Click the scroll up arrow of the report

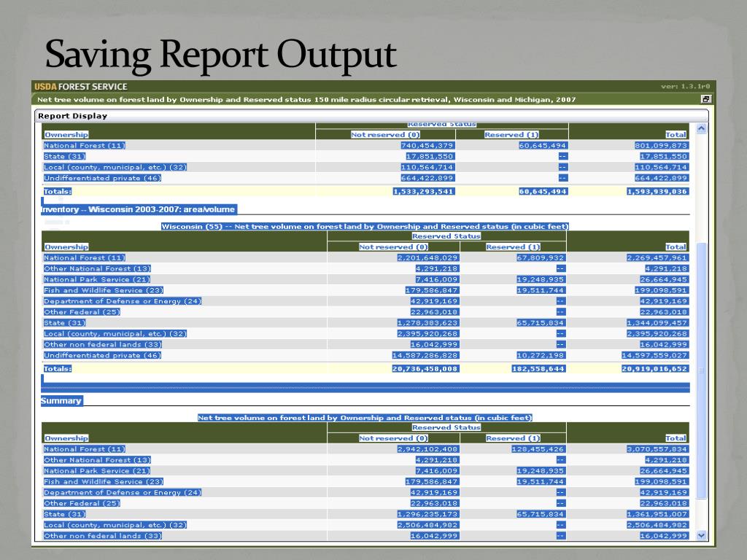701,128
